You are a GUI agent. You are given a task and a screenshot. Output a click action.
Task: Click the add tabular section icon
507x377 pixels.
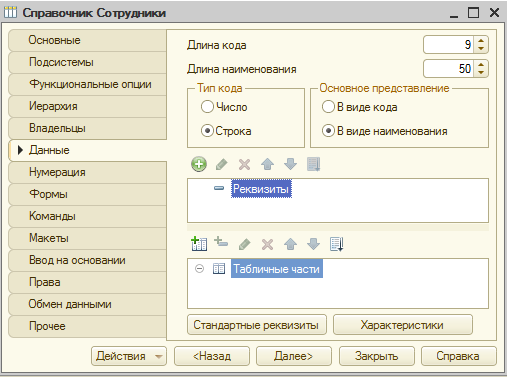click(199, 244)
